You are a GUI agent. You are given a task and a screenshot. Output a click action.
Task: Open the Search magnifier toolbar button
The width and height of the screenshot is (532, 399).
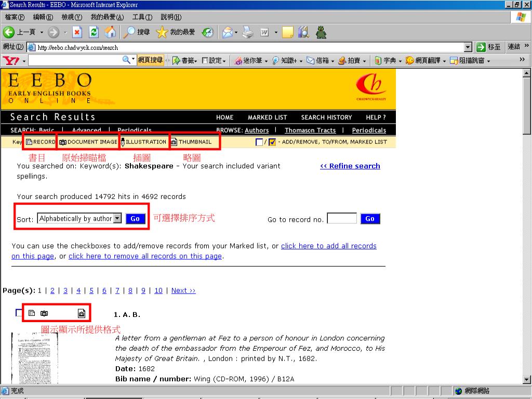pos(136,32)
